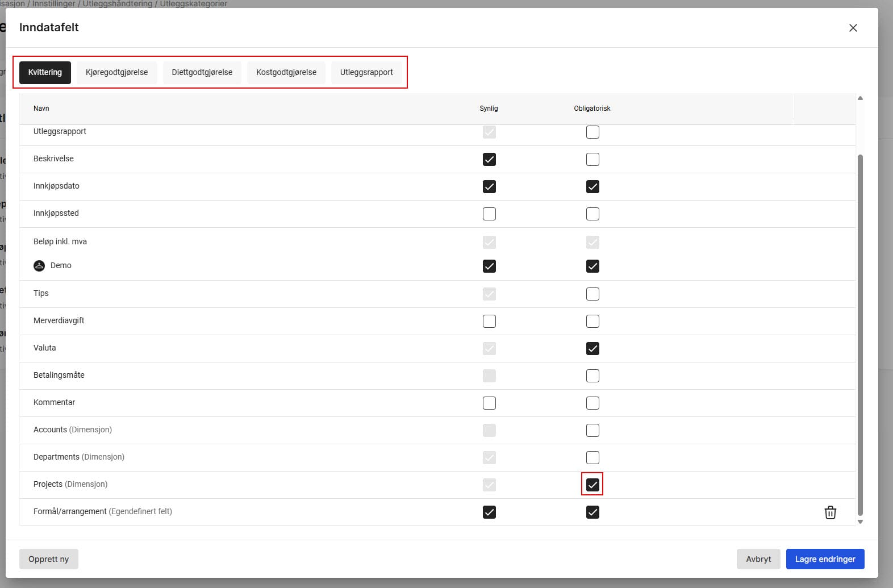This screenshot has width=893, height=588.
Task: Delete the Formål/arrangement custom field
Action: [x=830, y=512]
